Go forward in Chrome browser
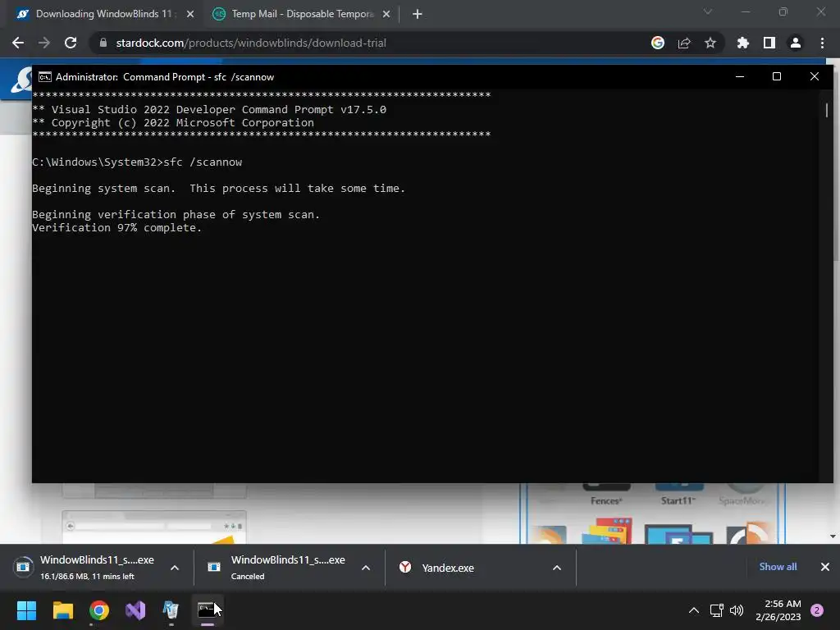Screen dimensions: 840x630 [x=44, y=43]
